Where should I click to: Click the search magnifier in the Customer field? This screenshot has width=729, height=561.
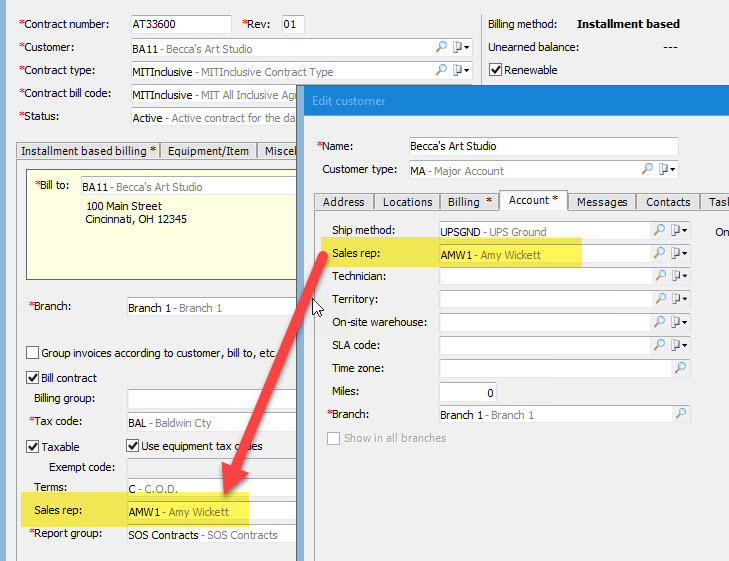click(x=442, y=47)
